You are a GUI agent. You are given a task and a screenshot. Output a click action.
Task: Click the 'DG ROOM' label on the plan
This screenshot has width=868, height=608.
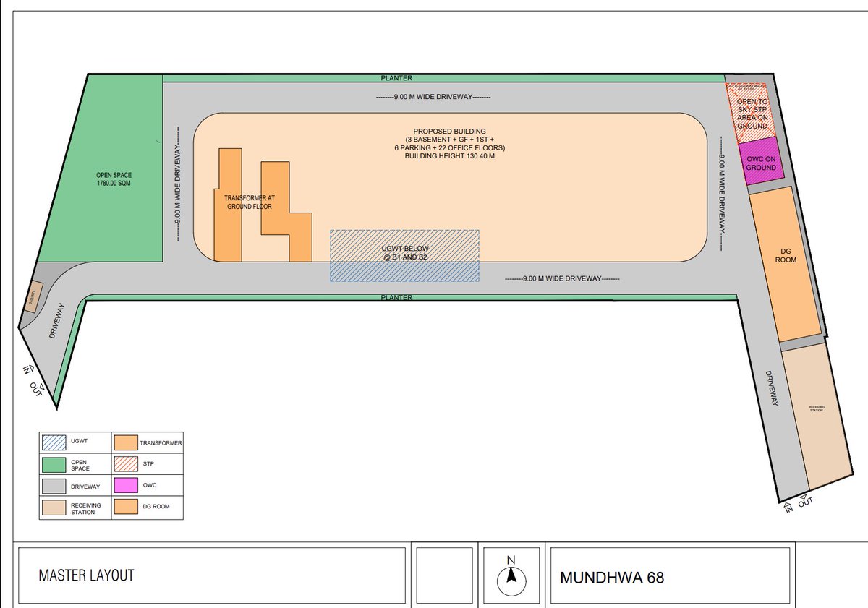[786, 255]
